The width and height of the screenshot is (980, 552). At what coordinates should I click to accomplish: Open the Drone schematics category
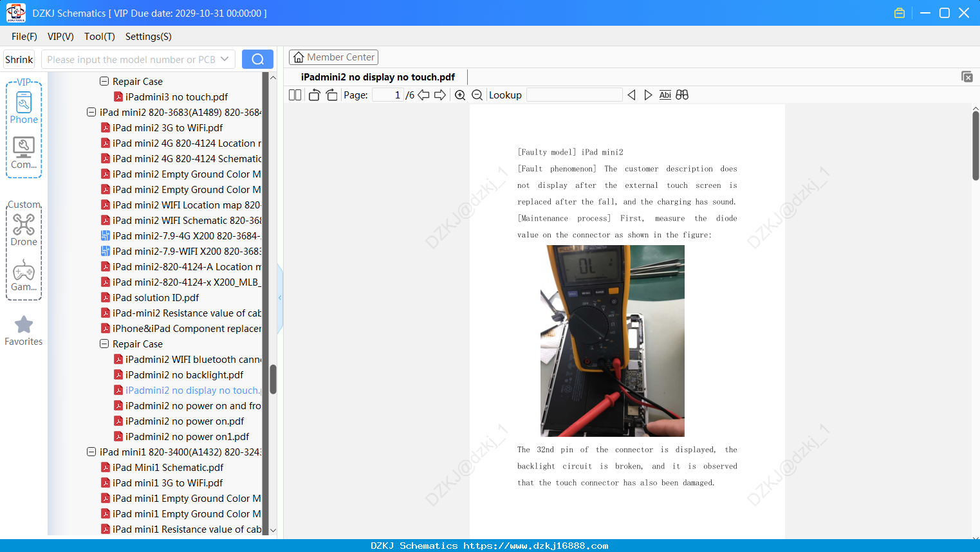click(24, 230)
